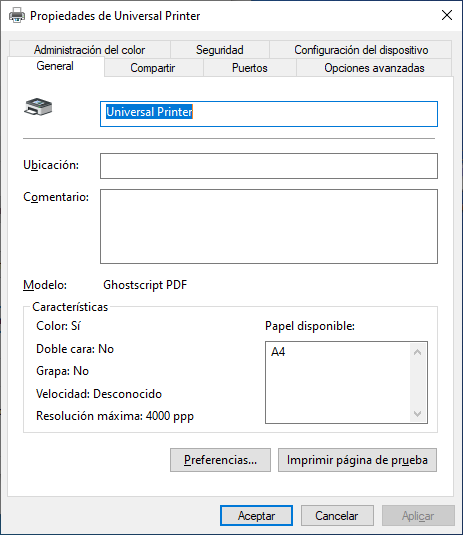Confirm with the Aceptar button

256,516
